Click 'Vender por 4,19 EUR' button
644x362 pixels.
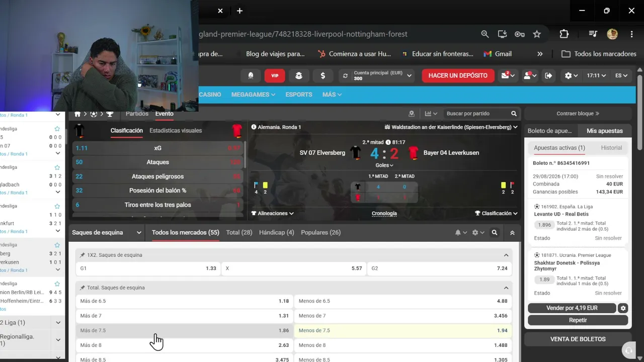572,308
